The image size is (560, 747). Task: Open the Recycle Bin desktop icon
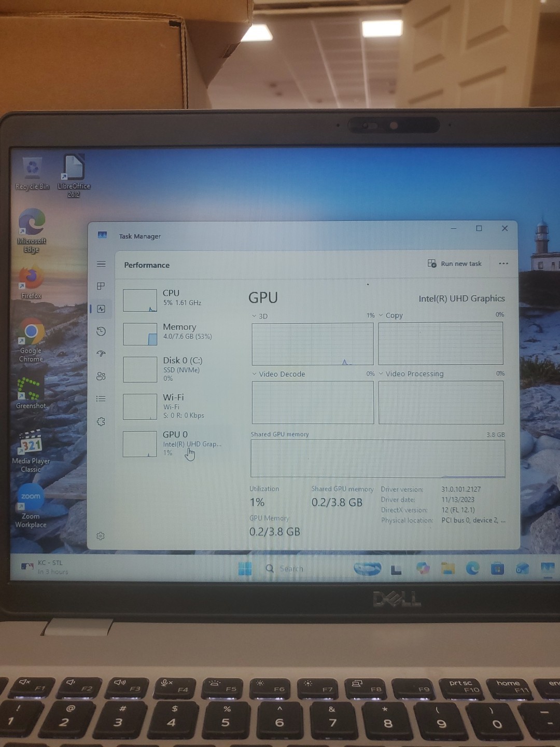click(x=32, y=173)
